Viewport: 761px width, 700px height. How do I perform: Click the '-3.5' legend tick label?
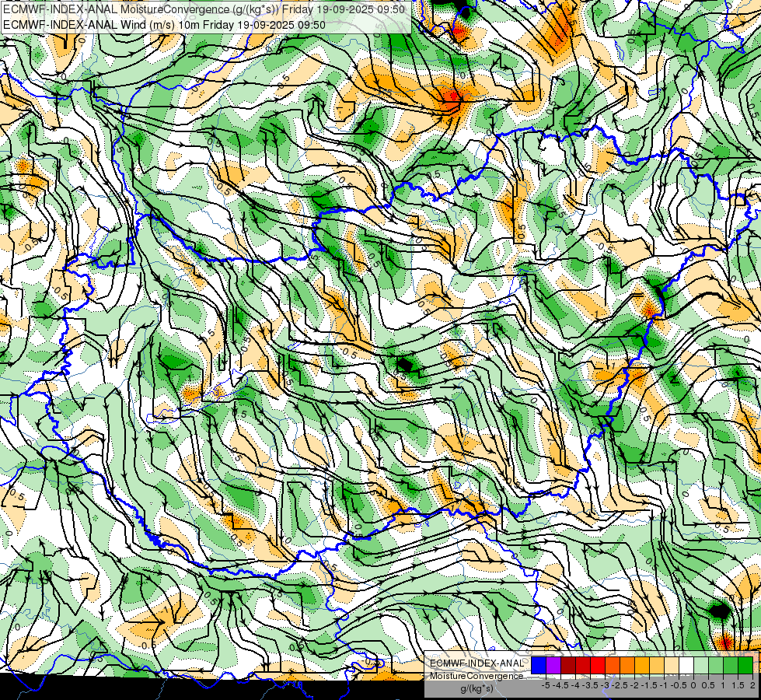pyautogui.click(x=590, y=685)
